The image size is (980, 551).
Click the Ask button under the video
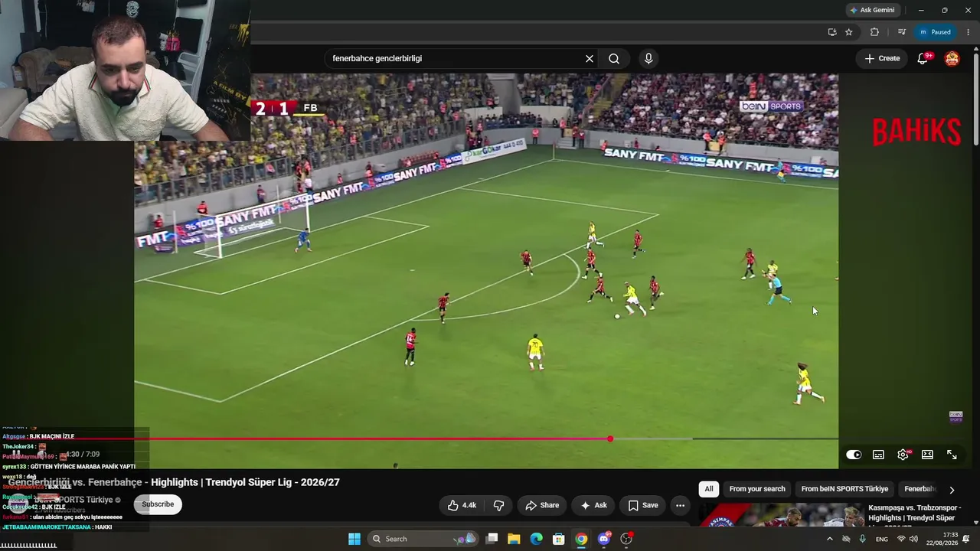pos(593,505)
